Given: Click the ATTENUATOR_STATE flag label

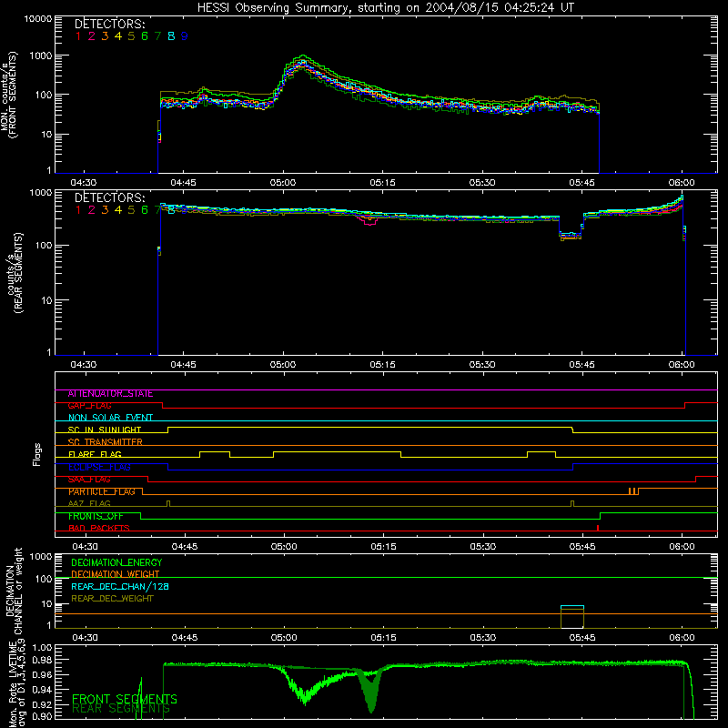Looking at the screenshot, I should click(x=110, y=394).
